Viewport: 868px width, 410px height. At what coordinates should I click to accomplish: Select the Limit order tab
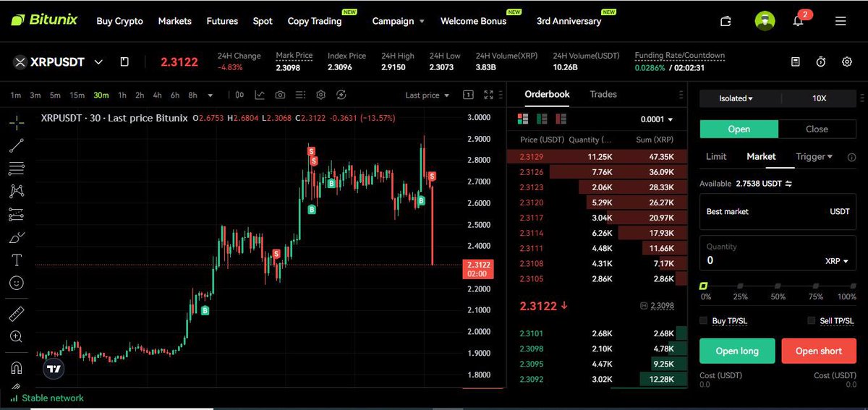(716, 156)
